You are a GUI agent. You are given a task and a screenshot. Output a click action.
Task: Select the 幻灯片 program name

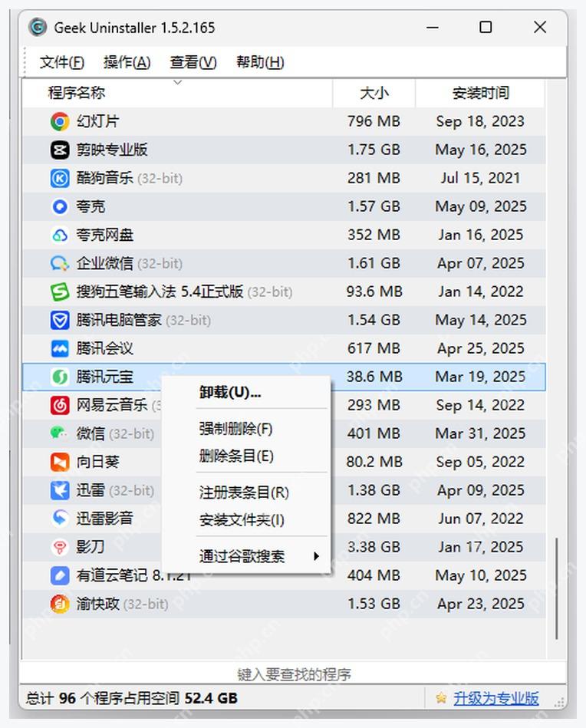98,122
